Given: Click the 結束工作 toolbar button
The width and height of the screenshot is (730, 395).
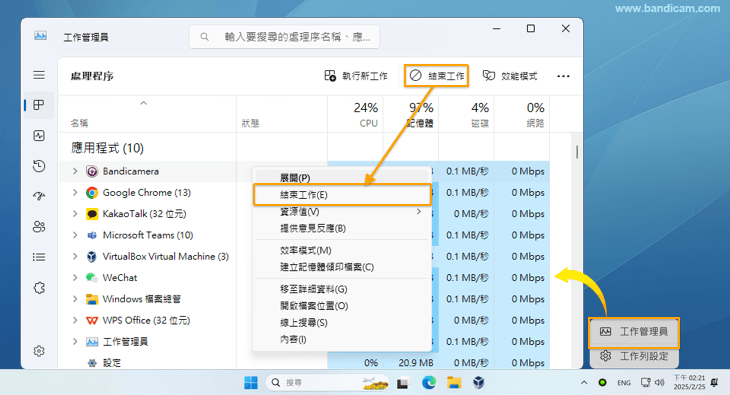Looking at the screenshot, I should [437, 76].
